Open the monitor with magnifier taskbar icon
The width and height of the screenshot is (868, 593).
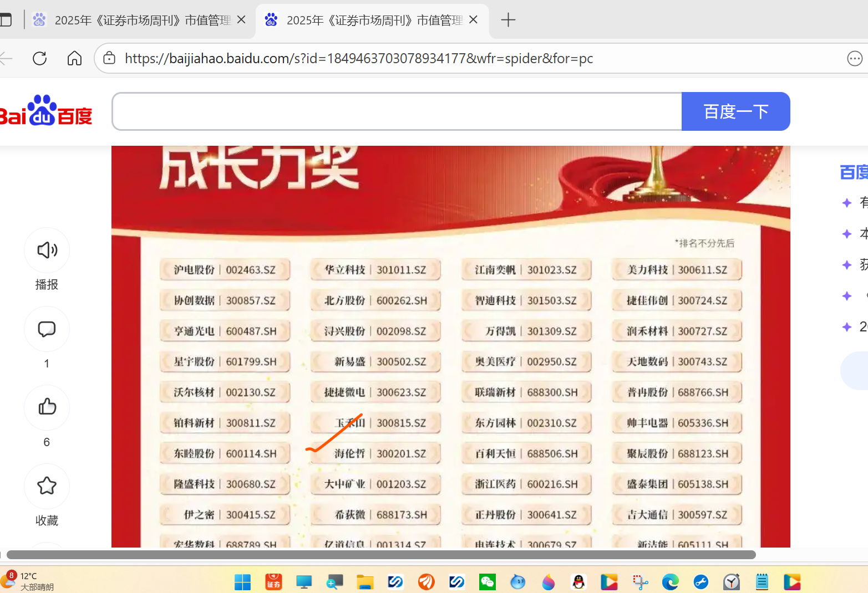[x=334, y=582]
